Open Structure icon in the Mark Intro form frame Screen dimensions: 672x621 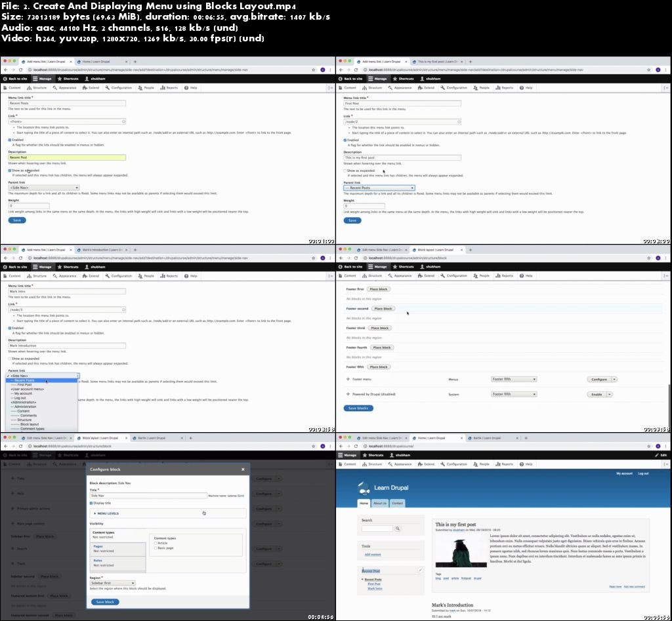pos(29,276)
